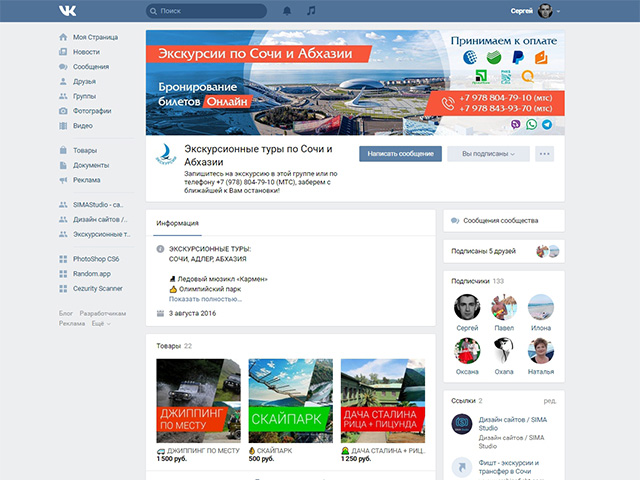The image size is (640, 480).
Task: Click the Random.app grid icon
Action: point(63,273)
